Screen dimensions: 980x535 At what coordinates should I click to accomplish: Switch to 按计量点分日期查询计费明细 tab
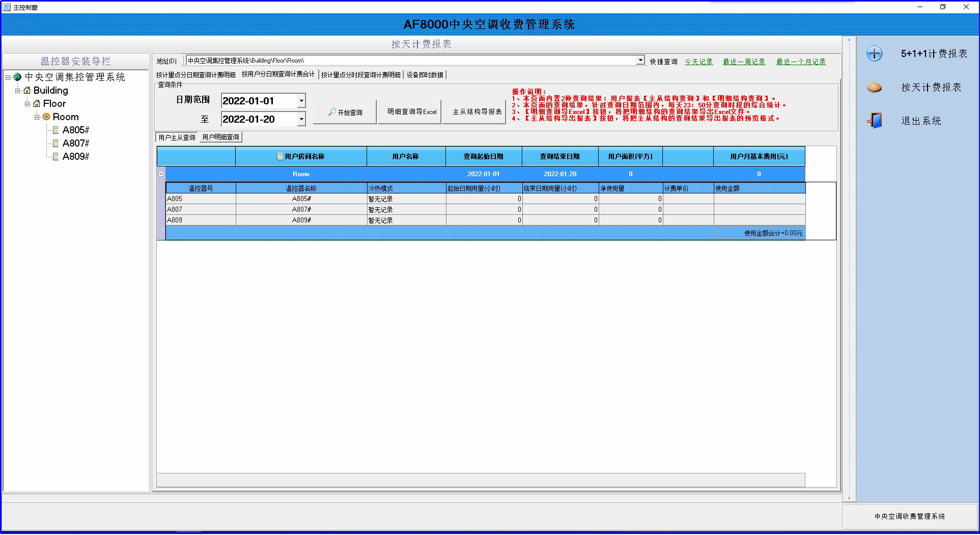pos(196,75)
